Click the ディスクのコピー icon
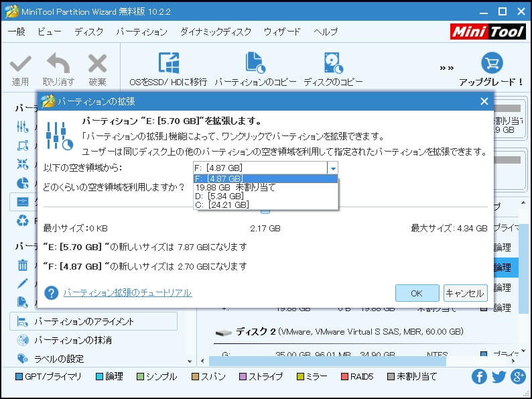Screen dimensions: 532x399 point(333,63)
